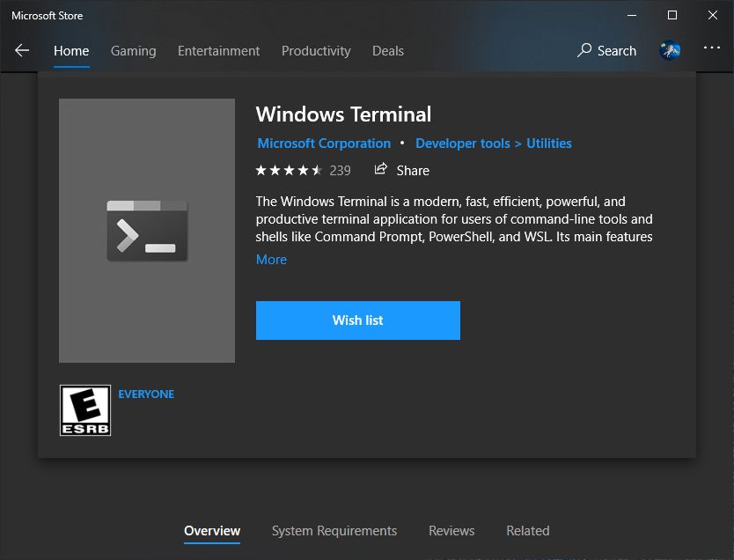View the Reviews tab

[x=451, y=530]
